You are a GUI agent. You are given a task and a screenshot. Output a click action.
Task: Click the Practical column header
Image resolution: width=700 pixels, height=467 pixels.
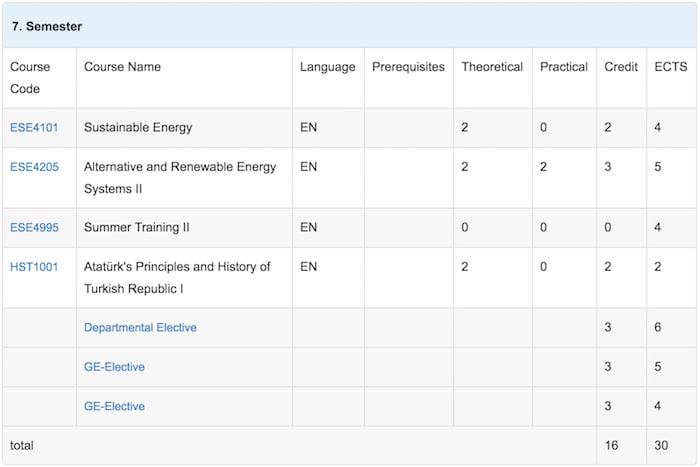[564, 67]
